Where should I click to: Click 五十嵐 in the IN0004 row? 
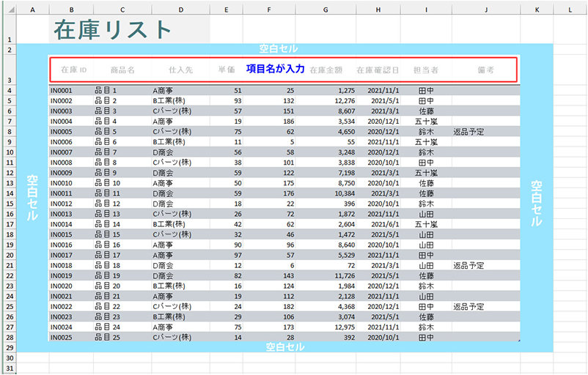point(426,122)
